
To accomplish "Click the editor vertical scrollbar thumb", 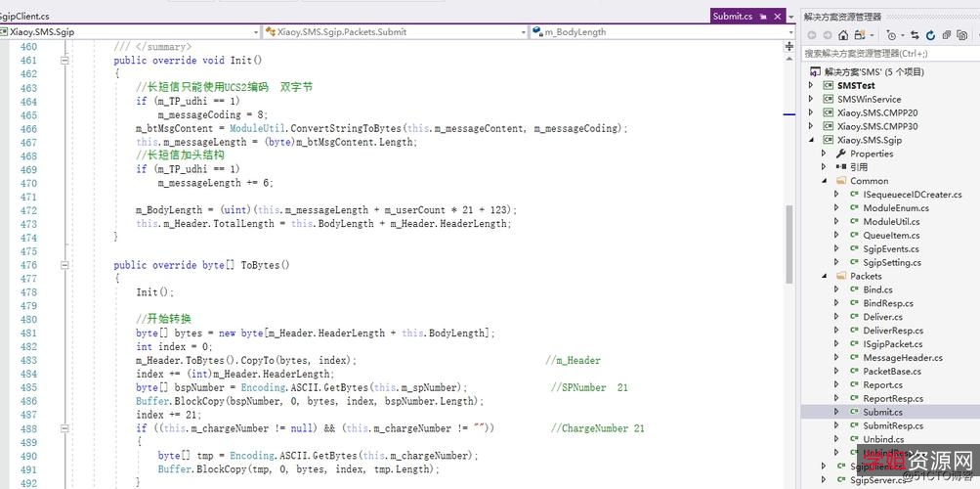I will 788,244.
